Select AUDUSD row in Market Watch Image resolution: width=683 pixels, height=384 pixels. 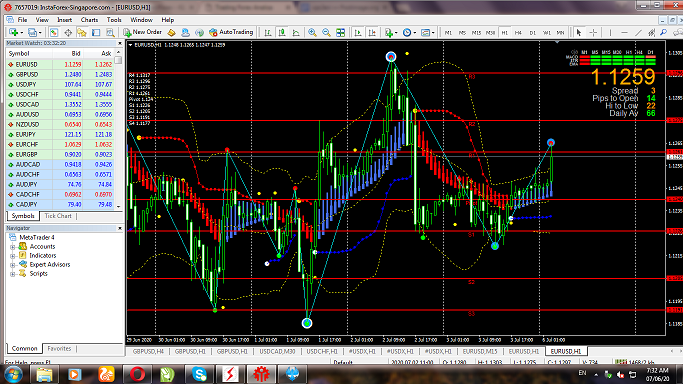61,115
